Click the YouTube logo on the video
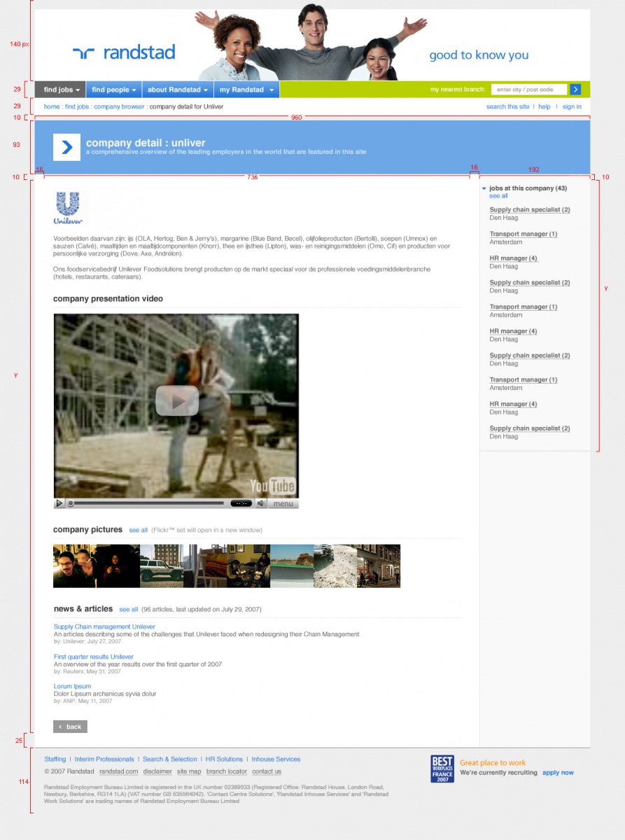 tap(272, 486)
